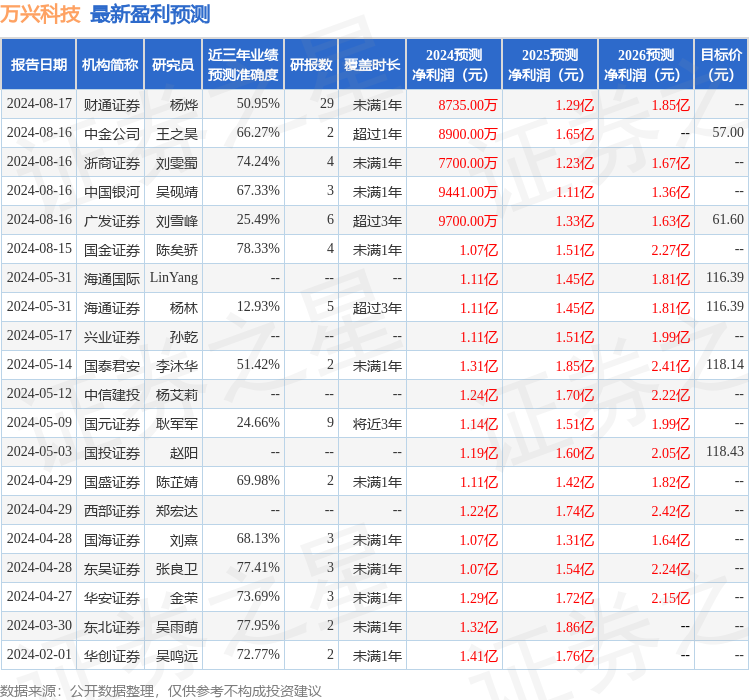The width and height of the screenshot is (749, 700).
Task: Select the 中国银河 institution cell
Action: tap(112, 192)
